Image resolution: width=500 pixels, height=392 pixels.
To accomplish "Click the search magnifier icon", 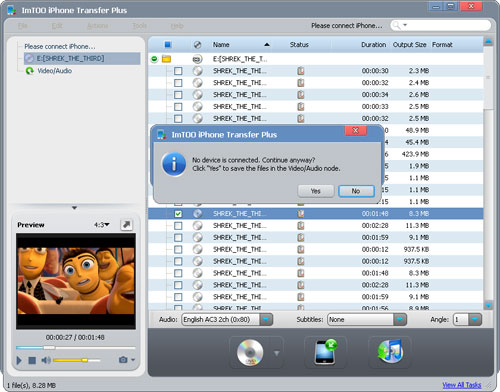I will click(x=397, y=25).
